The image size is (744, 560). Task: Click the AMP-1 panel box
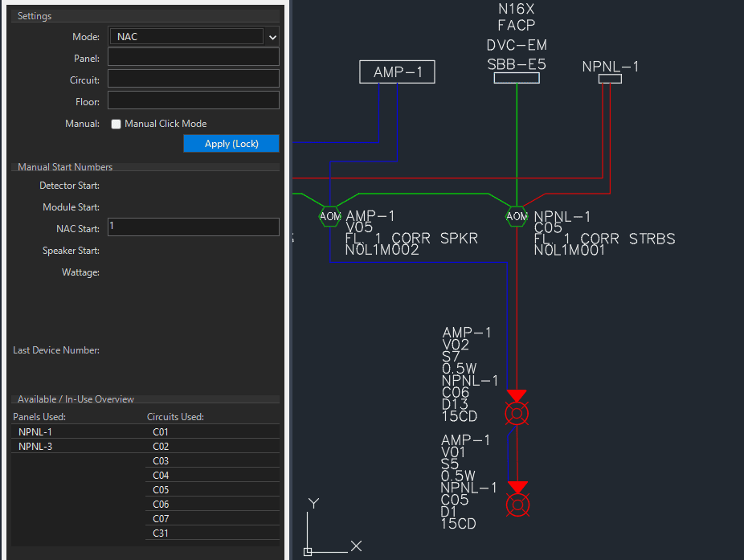point(397,72)
